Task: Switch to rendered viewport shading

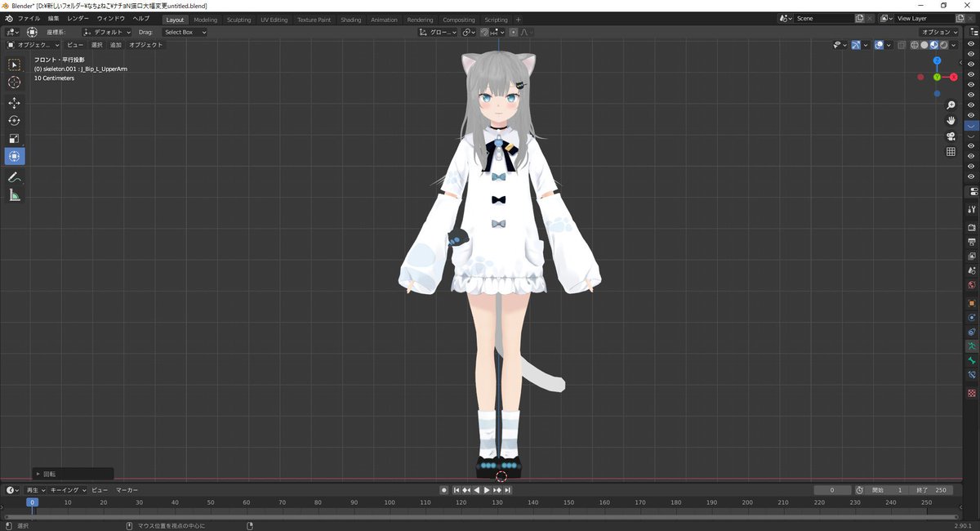Action: pos(944,45)
